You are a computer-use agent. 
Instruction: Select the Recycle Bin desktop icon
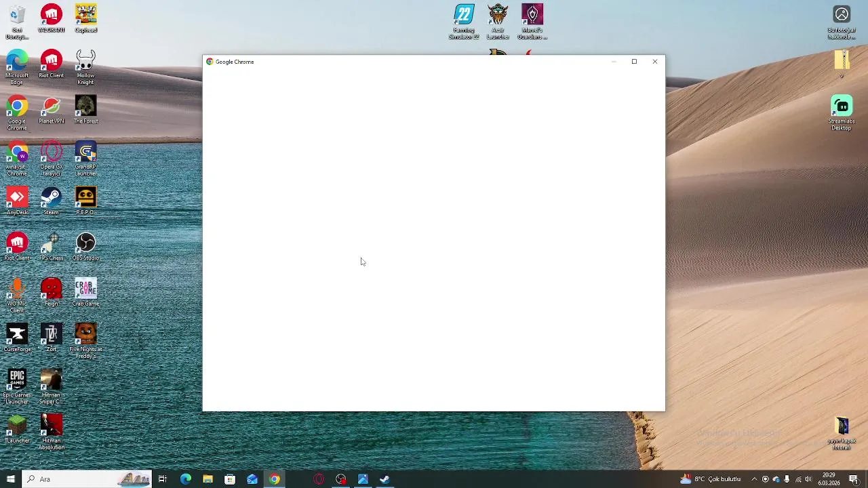[x=17, y=22]
